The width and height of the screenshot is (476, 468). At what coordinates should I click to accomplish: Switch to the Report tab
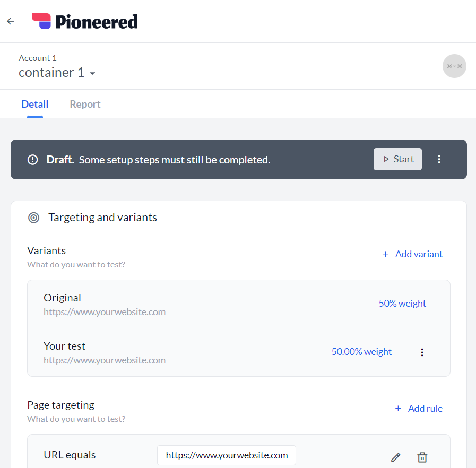tap(85, 104)
